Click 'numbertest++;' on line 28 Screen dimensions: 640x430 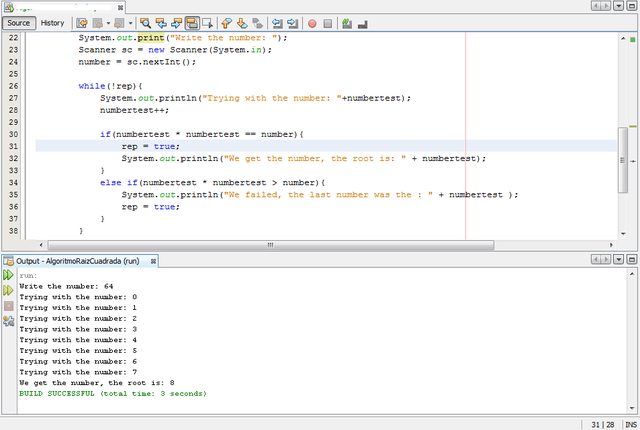pos(134,110)
